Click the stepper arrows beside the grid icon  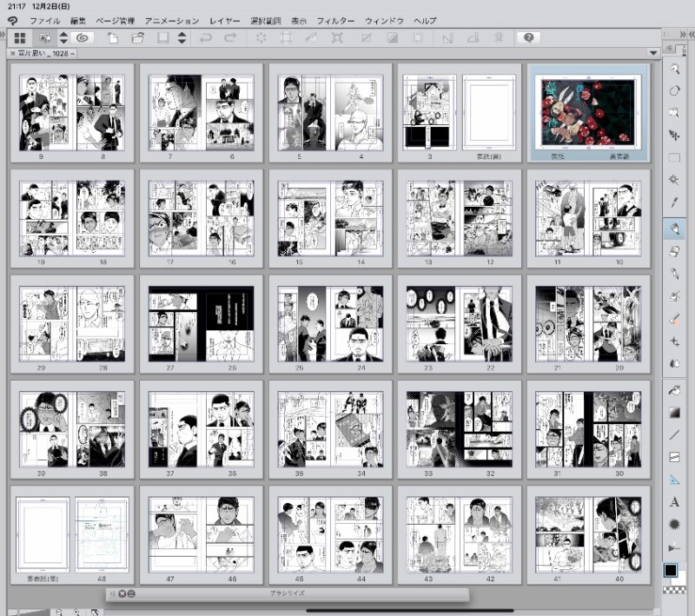63,38
